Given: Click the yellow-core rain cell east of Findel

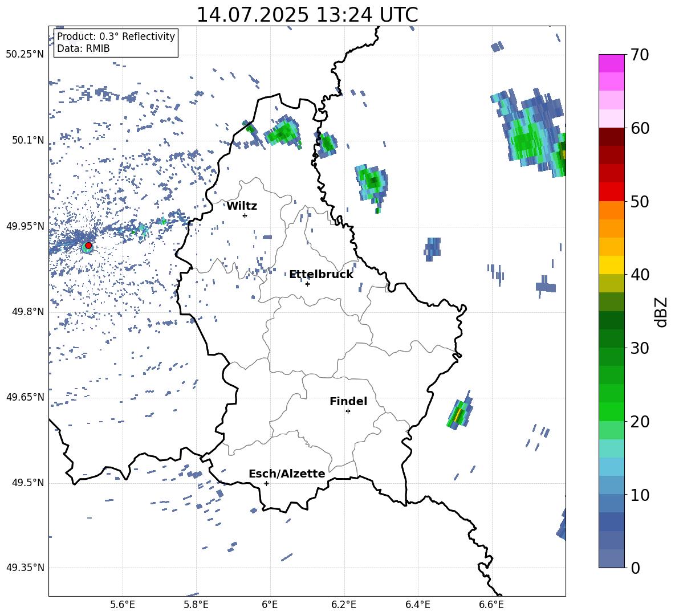Looking at the screenshot, I should (460, 413).
